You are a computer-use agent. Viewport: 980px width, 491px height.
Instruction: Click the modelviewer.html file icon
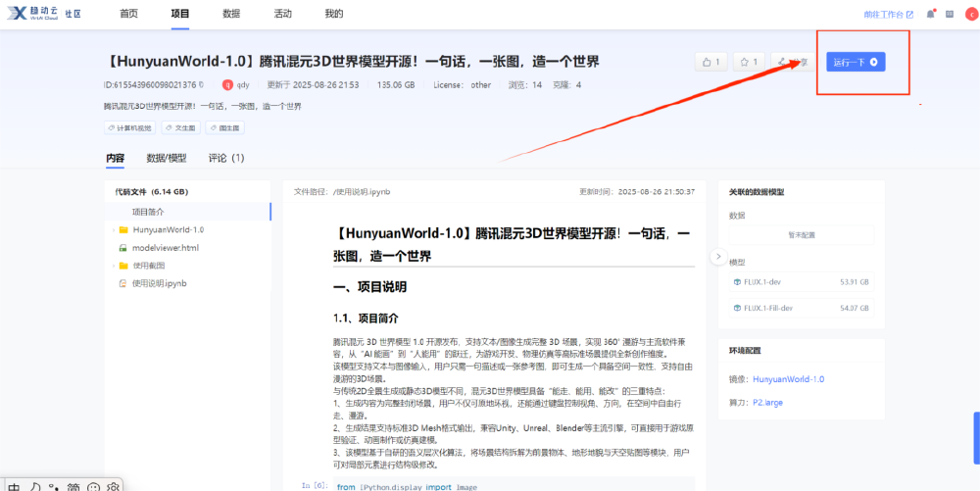(x=123, y=248)
